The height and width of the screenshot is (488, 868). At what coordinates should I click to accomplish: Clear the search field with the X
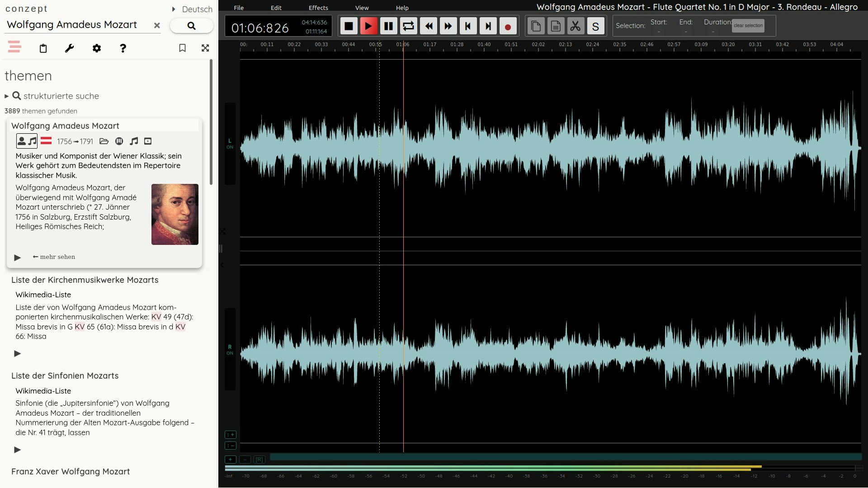pos(157,25)
